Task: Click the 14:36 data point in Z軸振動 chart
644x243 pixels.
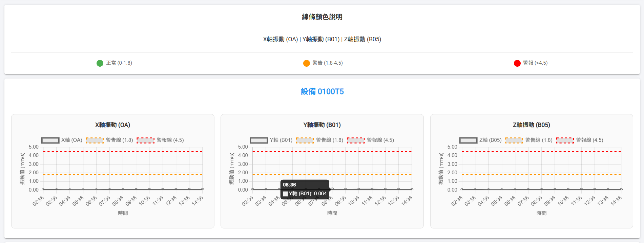Action: [x=621, y=190]
